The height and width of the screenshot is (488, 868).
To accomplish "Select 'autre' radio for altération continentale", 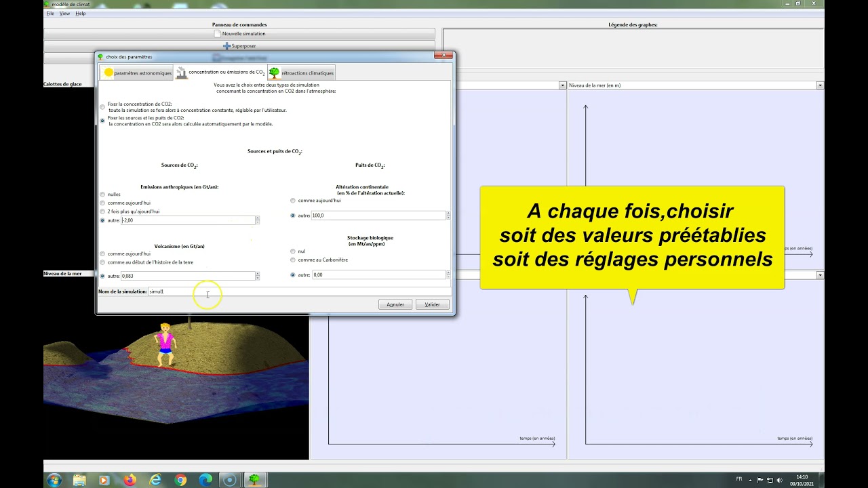I will click(x=293, y=216).
